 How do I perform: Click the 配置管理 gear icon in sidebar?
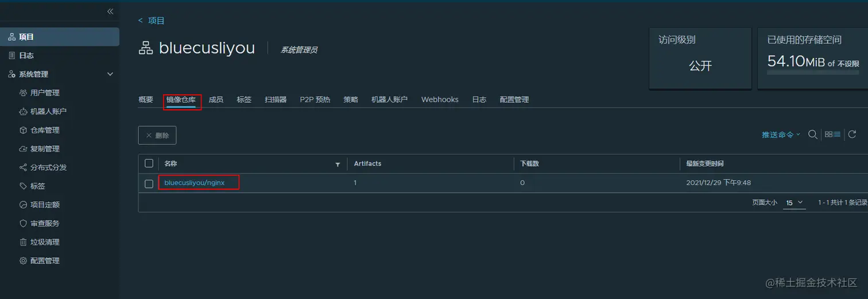click(x=23, y=260)
